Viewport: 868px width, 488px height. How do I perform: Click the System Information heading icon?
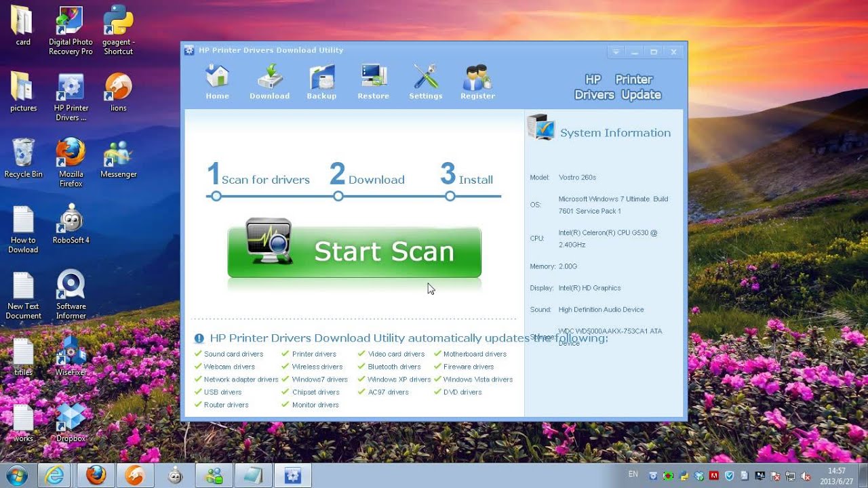(x=541, y=127)
